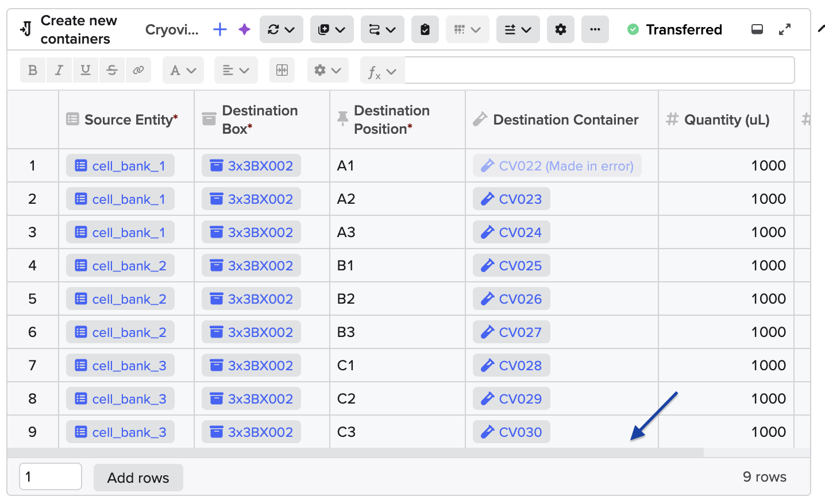825x504 pixels.
Task: Select the C2 destination position cell
Action: click(x=398, y=399)
